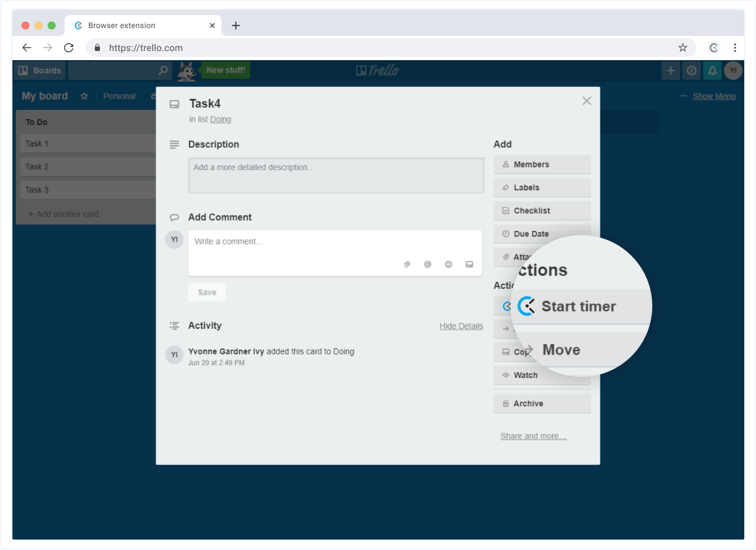Click the Yvonne Gardner Ivy activity author name
Viewport: 756px width, 550px height.
tap(226, 352)
